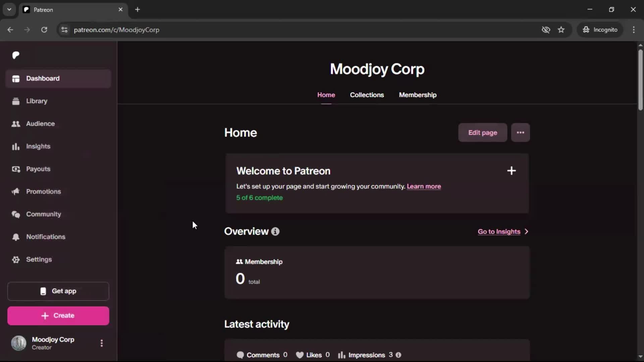The height and width of the screenshot is (362, 644).
Task: Click the Dashboard icon in sidebar
Action: click(x=16, y=79)
